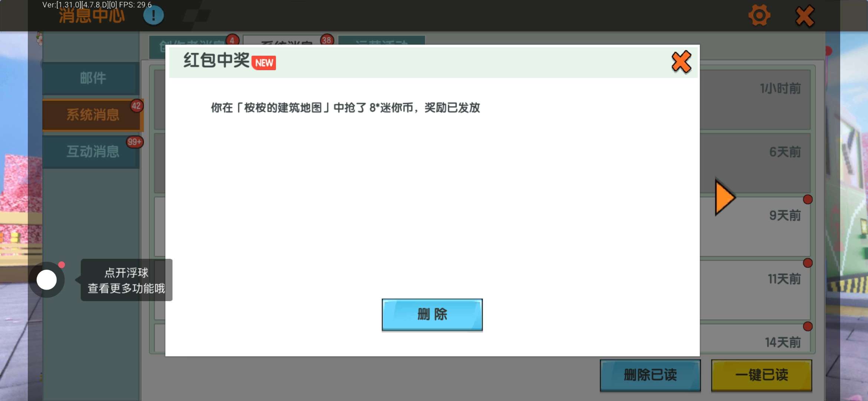This screenshot has height=401, width=868.
Task: Open the settings gear icon
Action: pyautogui.click(x=759, y=16)
